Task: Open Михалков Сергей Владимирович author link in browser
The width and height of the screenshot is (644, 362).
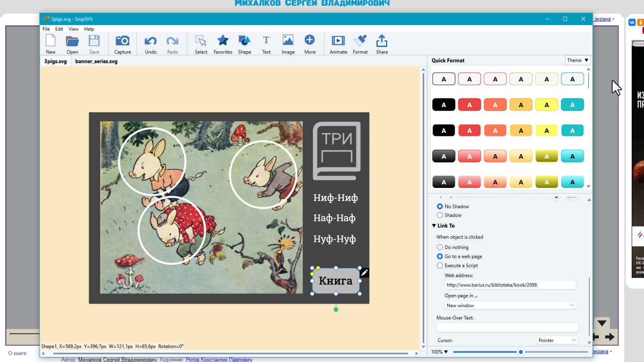Action: point(117,359)
